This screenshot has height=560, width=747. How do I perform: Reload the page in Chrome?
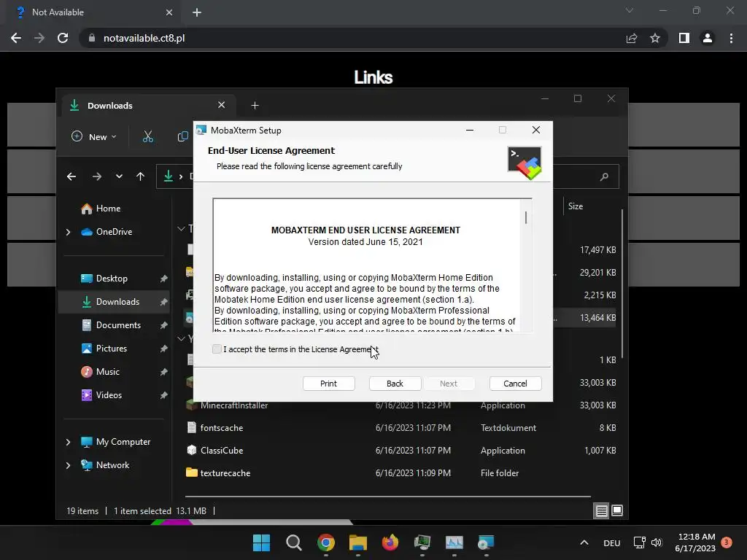pos(63,38)
